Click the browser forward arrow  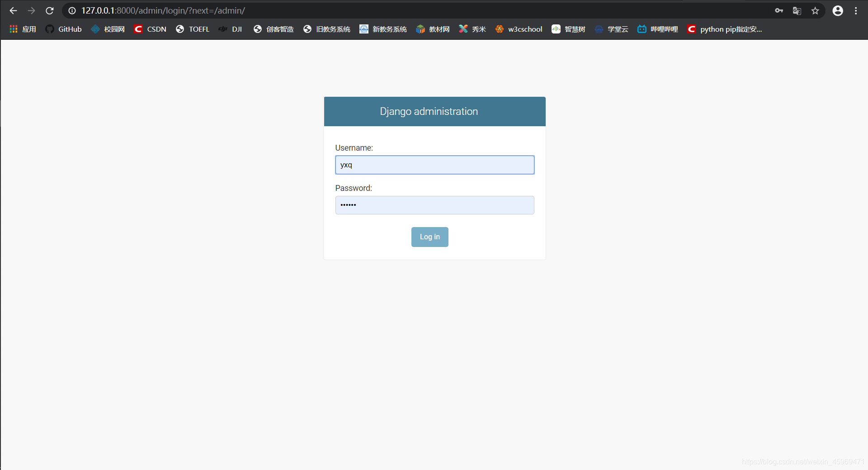click(x=31, y=11)
